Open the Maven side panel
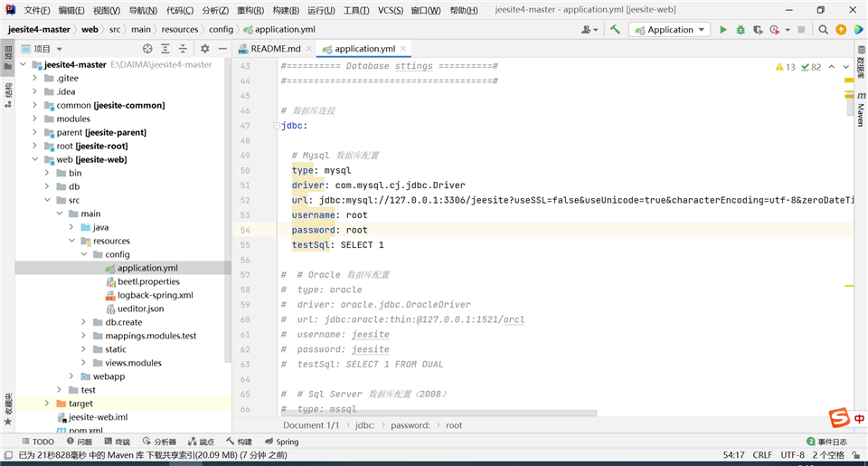This screenshot has height=466, width=868. pyautogui.click(x=861, y=109)
